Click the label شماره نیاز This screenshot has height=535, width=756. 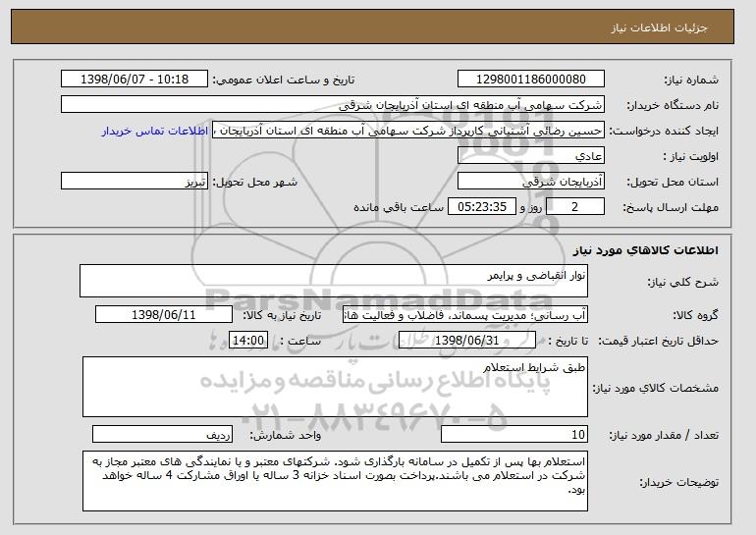(691, 80)
